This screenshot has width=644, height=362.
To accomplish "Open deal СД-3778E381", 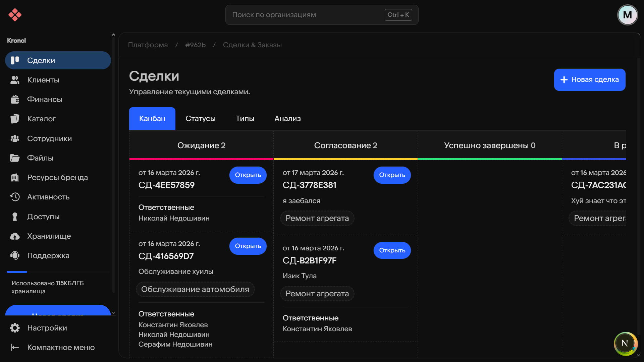I will [392, 175].
